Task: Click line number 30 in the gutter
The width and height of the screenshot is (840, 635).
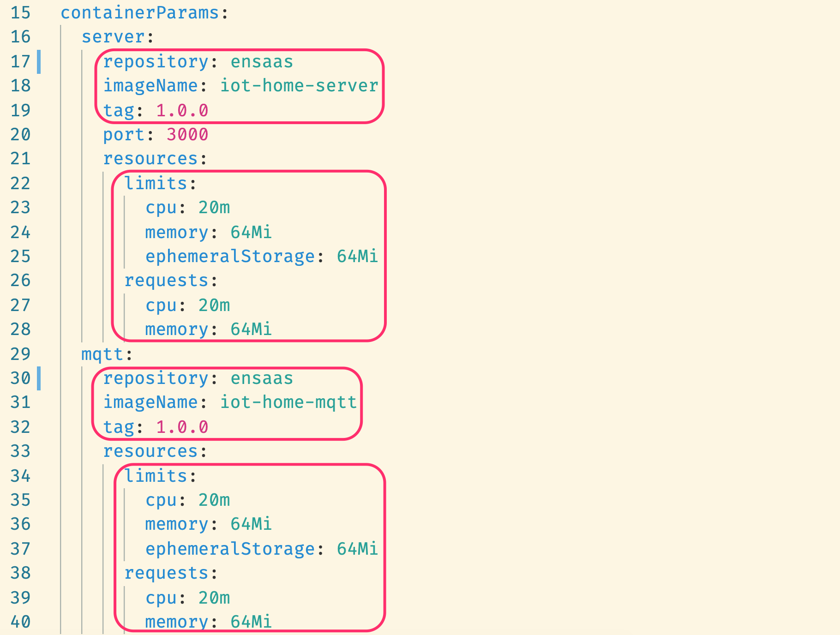Action: click(x=20, y=378)
